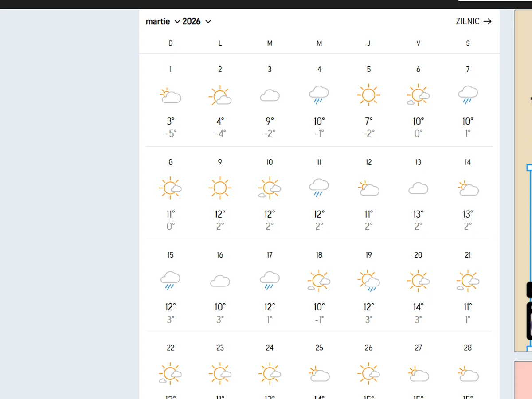Click the S column header for Saturday
The image size is (532, 399).
[468, 43]
